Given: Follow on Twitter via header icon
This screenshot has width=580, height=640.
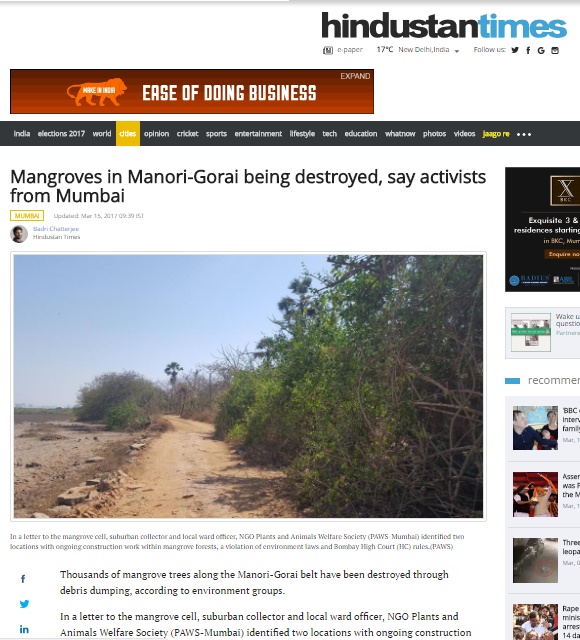Looking at the screenshot, I should 515,50.
